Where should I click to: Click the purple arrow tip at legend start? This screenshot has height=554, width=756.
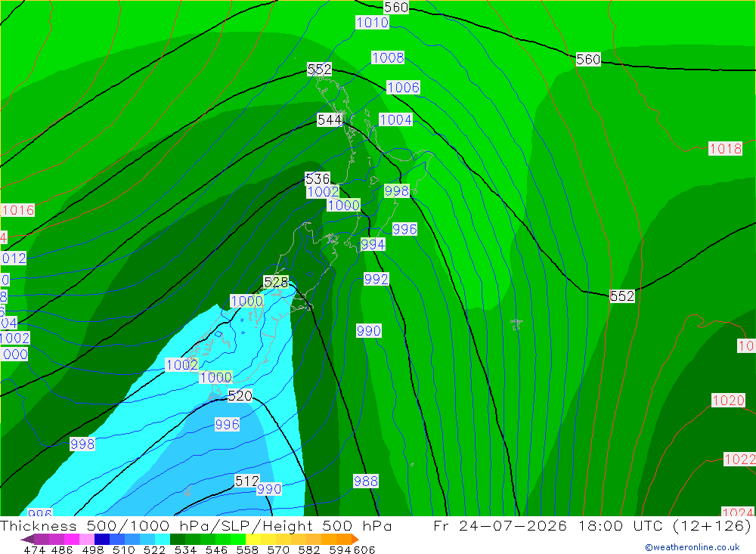27,539
